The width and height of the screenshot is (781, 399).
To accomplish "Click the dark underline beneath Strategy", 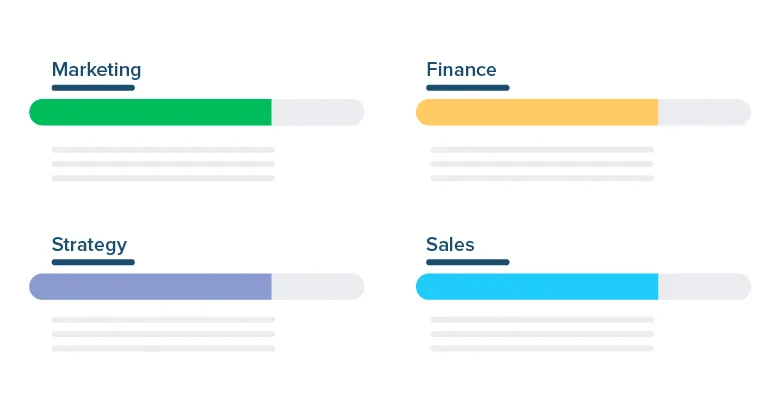I will [93, 262].
